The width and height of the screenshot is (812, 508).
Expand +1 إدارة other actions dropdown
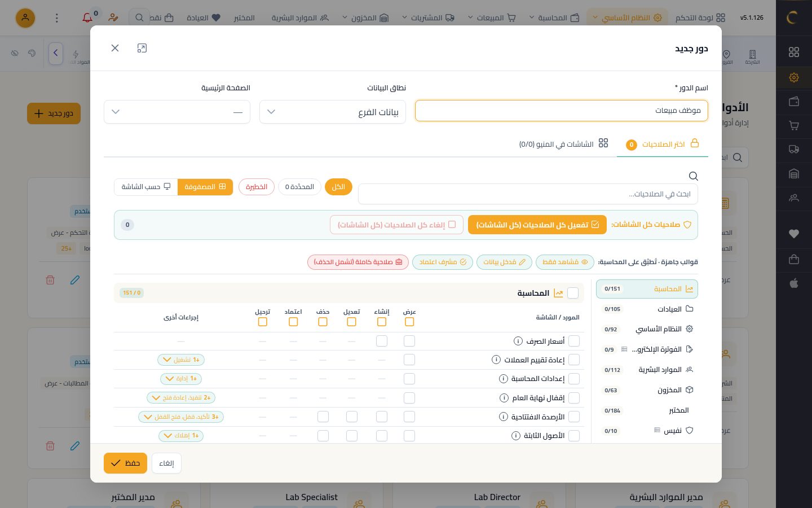181,379
